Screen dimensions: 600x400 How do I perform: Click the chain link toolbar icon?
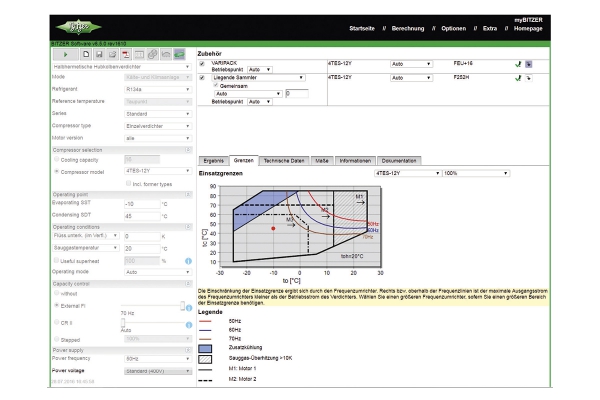(x=152, y=54)
